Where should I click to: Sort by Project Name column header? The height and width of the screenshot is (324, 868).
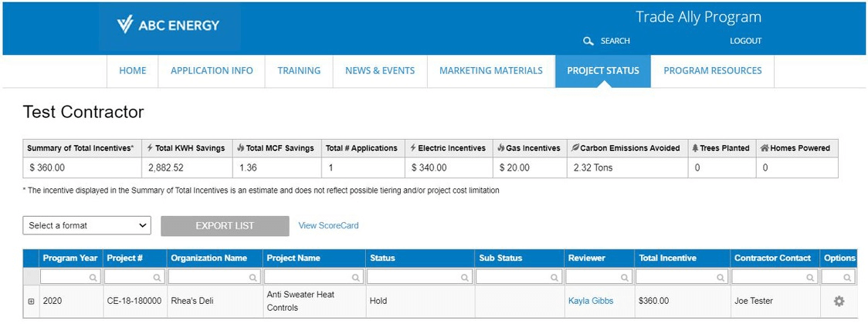click(314, 258)
